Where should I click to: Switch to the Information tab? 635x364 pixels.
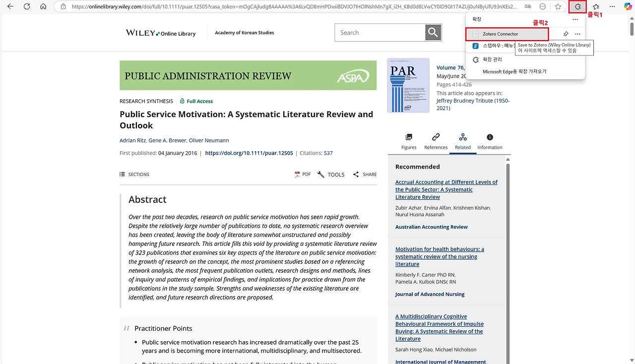pyautogui.click(x=490, y=141)
